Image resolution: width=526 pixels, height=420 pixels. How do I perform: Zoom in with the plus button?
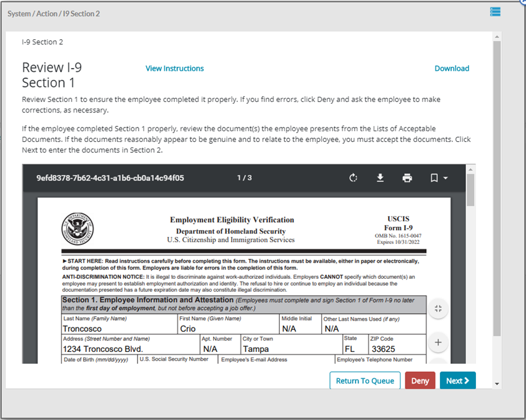pos(438,342)
